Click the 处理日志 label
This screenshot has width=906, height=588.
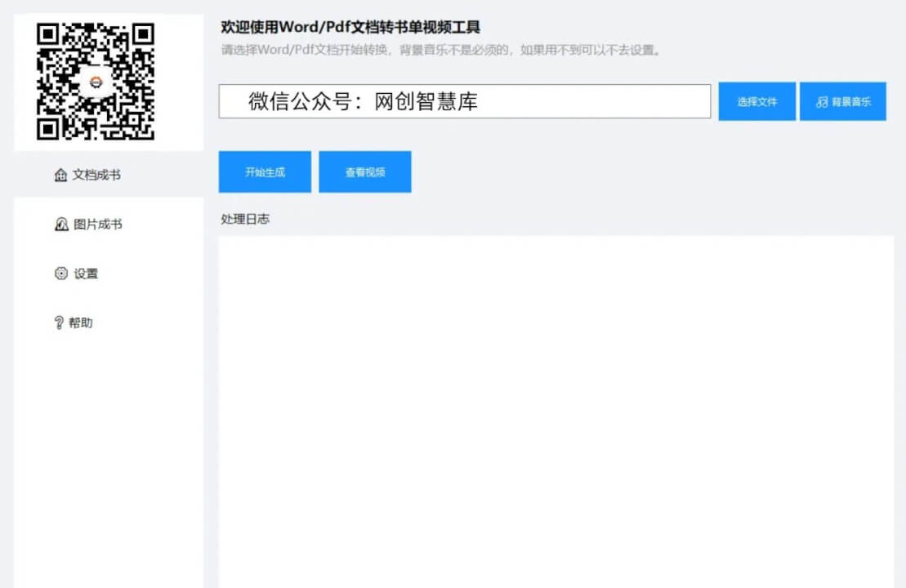pyautogui.click(x=243, y=219)
